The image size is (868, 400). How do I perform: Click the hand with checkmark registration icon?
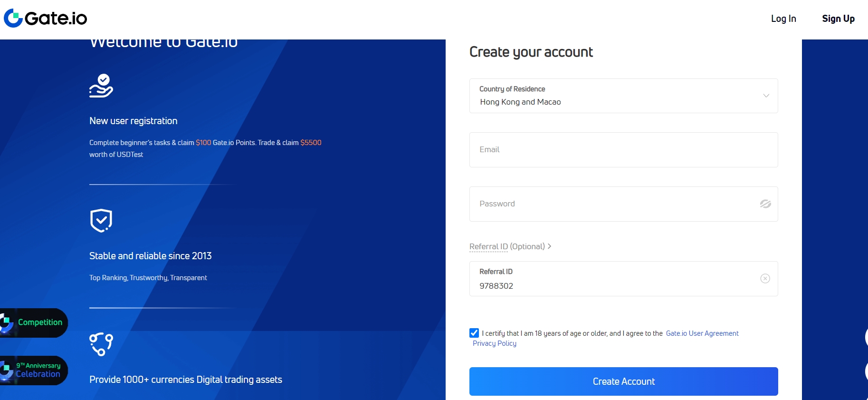(101, 86)
